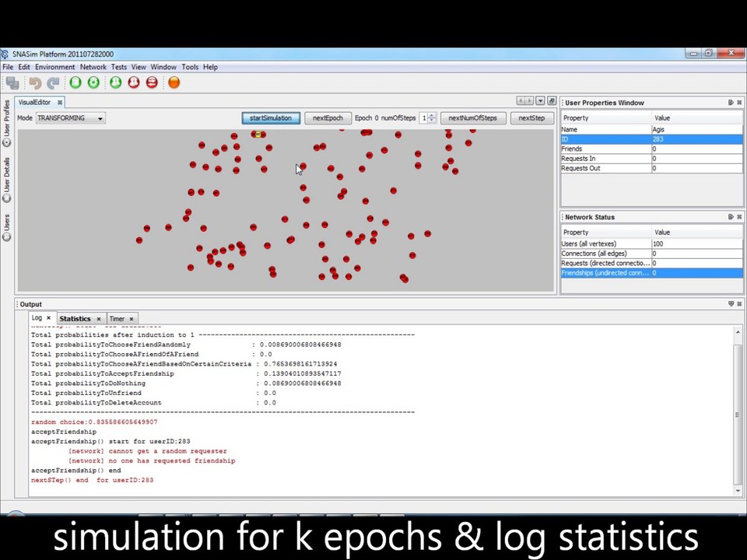The width and height of the screenshot is (747, 560).
Task: Click the green user toolbar icon
Action: (116, 82)
